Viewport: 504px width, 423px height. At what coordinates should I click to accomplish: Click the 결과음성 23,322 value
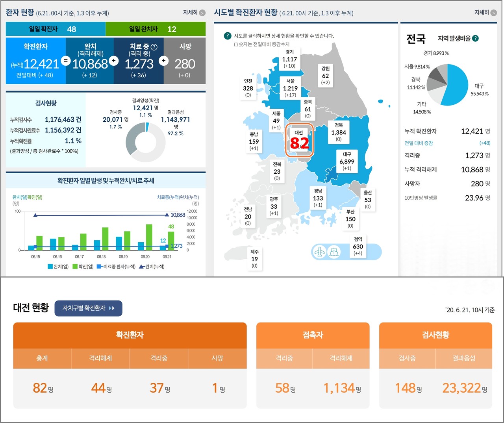(x=465, y=388)
